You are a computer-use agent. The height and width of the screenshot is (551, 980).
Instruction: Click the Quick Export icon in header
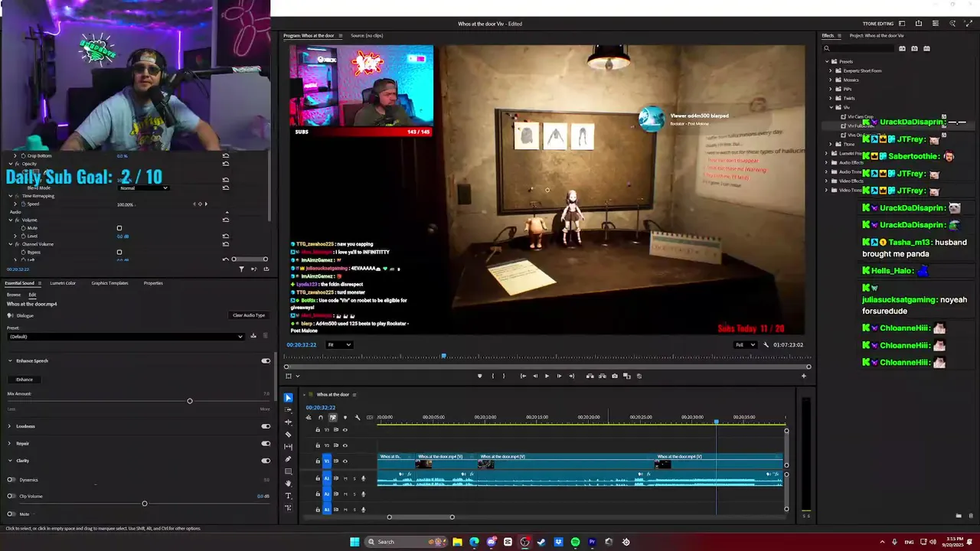[918, 24]
